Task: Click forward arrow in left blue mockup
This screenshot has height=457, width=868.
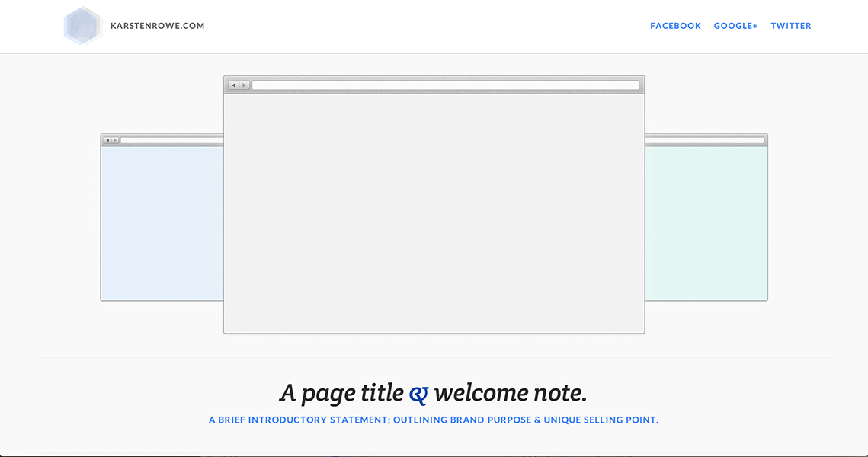Action: [x=115, y=140]
